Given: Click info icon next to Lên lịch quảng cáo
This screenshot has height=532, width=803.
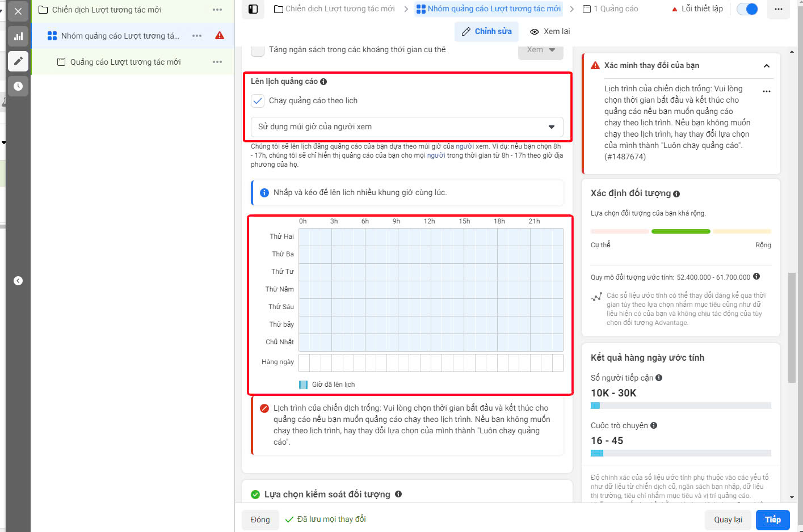Looking at the screenshot, I should point(323,82).
